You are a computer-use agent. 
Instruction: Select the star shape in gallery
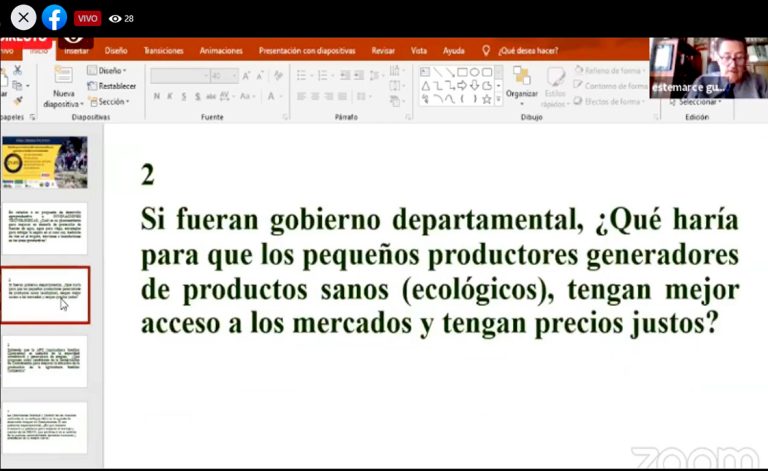[x=486, y=99]
